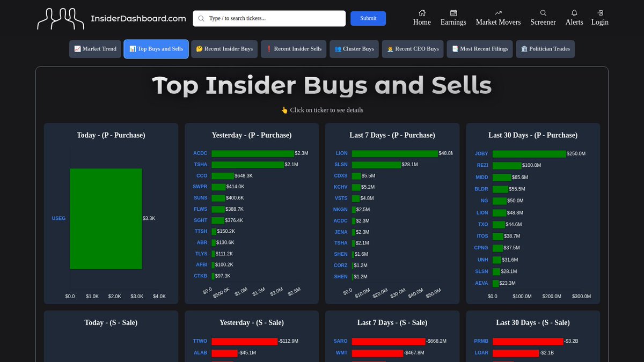The width and height of the screenshot is (644, 362).
Task: Click the Home house icon
Action: point(422,13)
